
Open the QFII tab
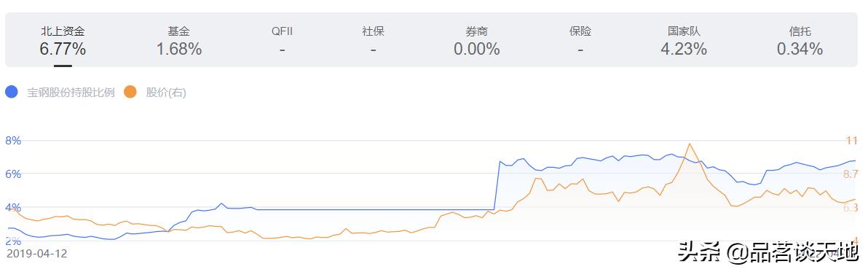tap(282, 41)
